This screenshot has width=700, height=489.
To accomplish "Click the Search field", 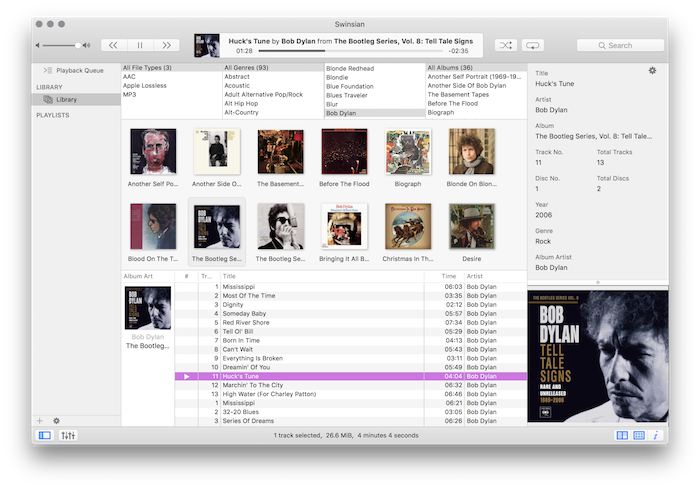I will [620, 45].
